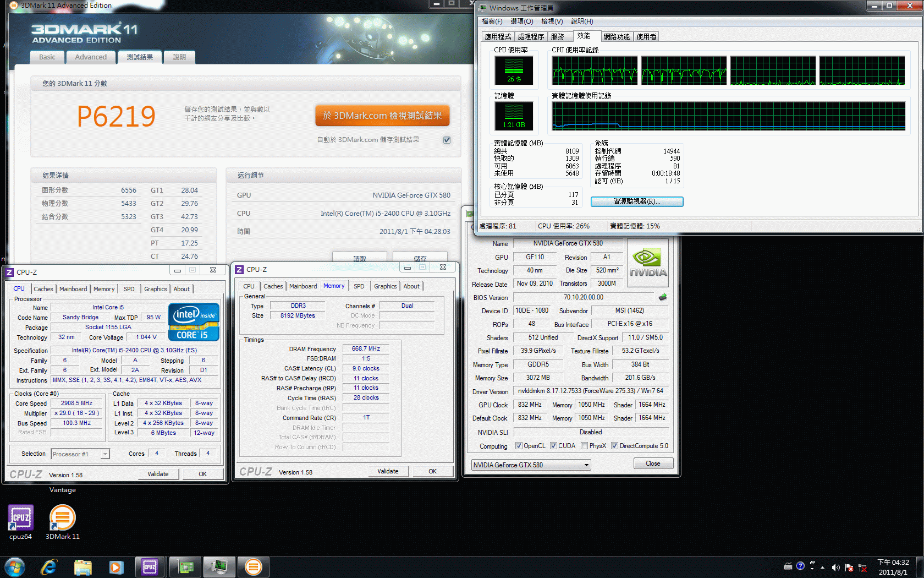The width and height of the screenshot is (924, 578).
Task: Open 資源監視器 Resource Monitor button
Action: pyautogui.click(x=637, y=201)
